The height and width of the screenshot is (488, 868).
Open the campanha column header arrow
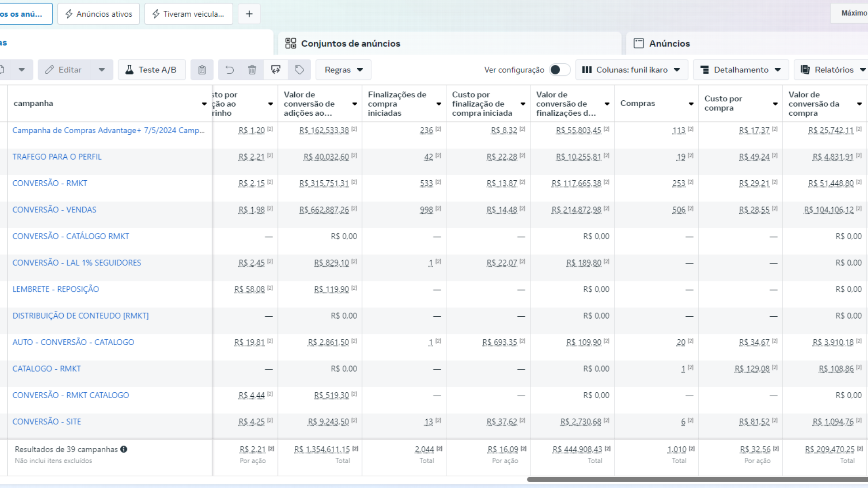click(204, 104)
